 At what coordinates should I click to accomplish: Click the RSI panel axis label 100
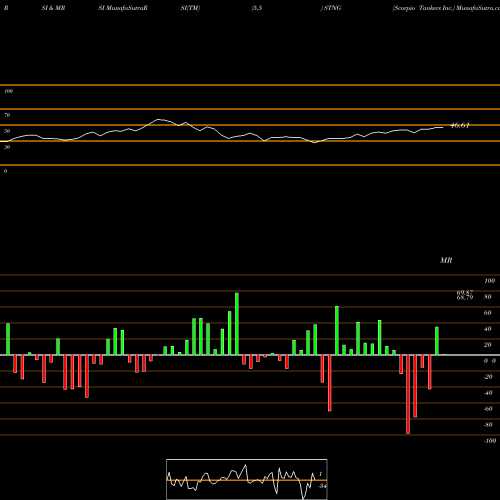coord(8,91)
